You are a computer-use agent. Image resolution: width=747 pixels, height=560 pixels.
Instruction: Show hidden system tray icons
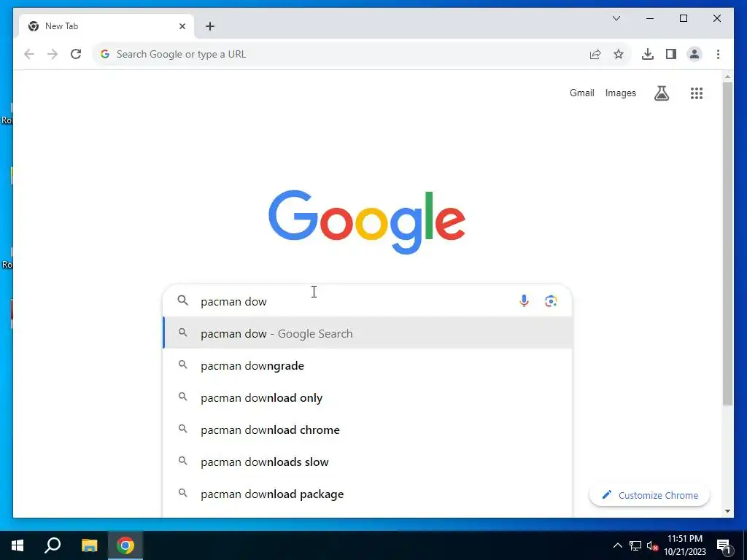pos(617,545)
